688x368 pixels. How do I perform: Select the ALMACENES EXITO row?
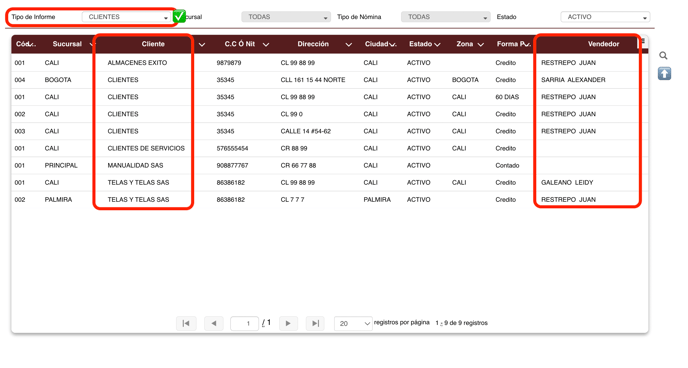point(330,63)
